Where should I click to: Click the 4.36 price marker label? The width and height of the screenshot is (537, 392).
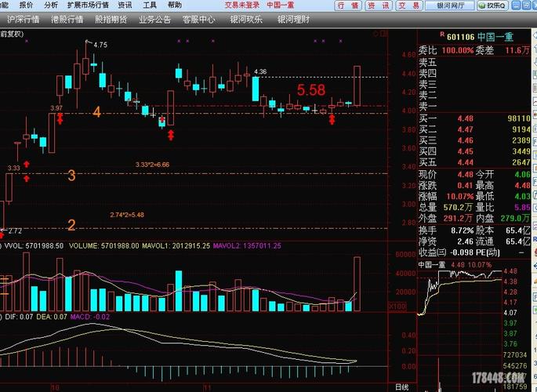click(x=260, y=71)
